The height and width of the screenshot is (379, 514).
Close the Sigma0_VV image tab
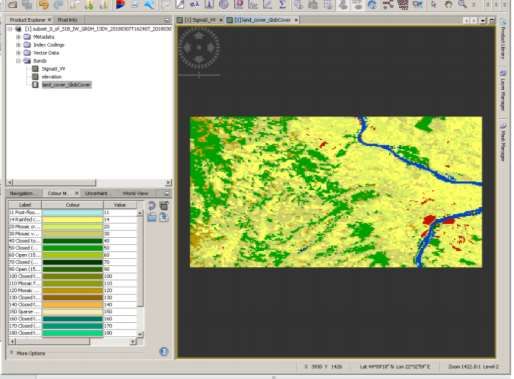coord(220,20)
